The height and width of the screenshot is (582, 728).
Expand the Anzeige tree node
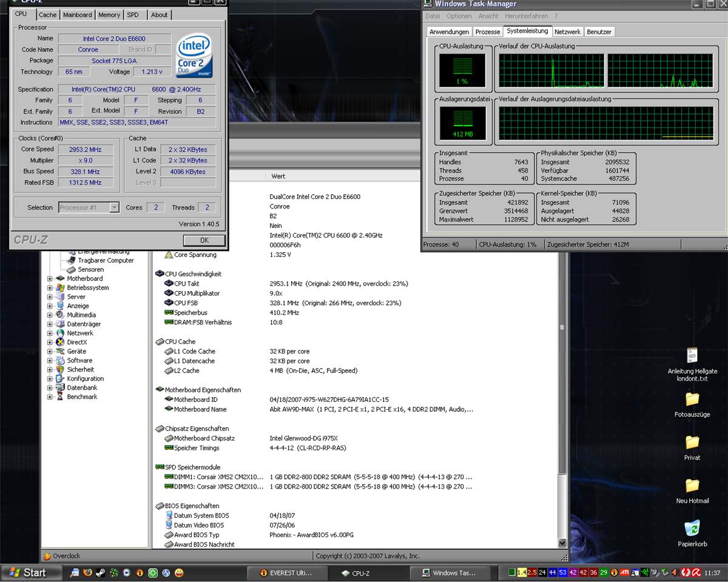pos(50,306)
